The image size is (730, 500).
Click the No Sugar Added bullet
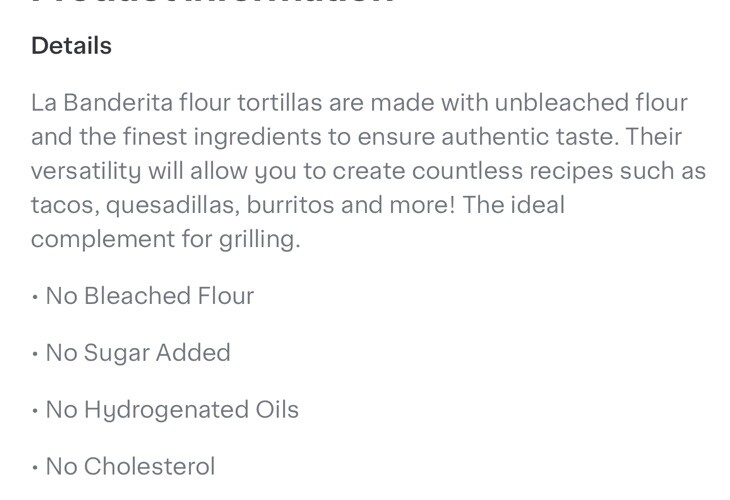click(137, 353)
